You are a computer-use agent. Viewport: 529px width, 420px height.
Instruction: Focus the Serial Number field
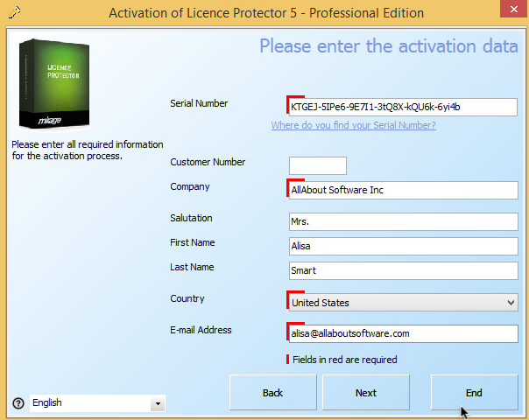[403, 108]
